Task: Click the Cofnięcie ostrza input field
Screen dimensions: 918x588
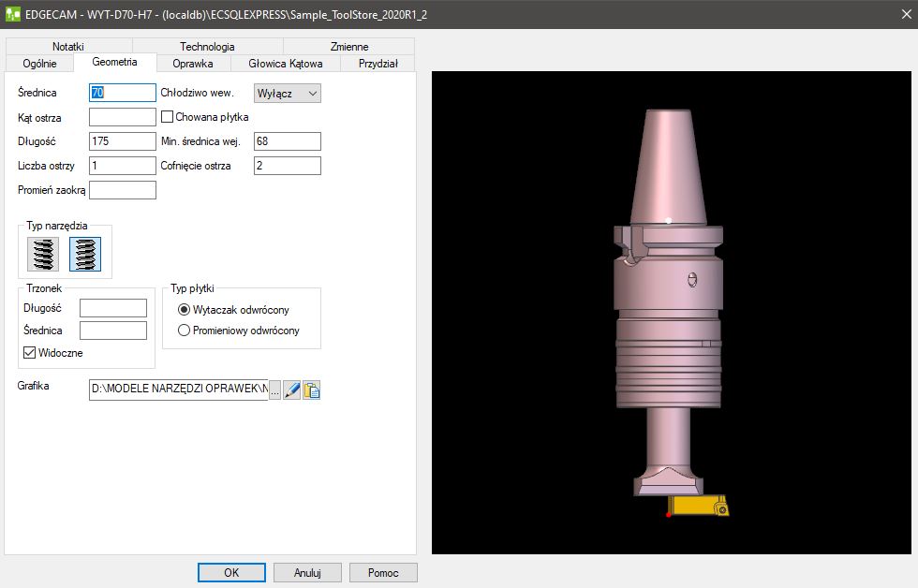Action: [288, 166]
